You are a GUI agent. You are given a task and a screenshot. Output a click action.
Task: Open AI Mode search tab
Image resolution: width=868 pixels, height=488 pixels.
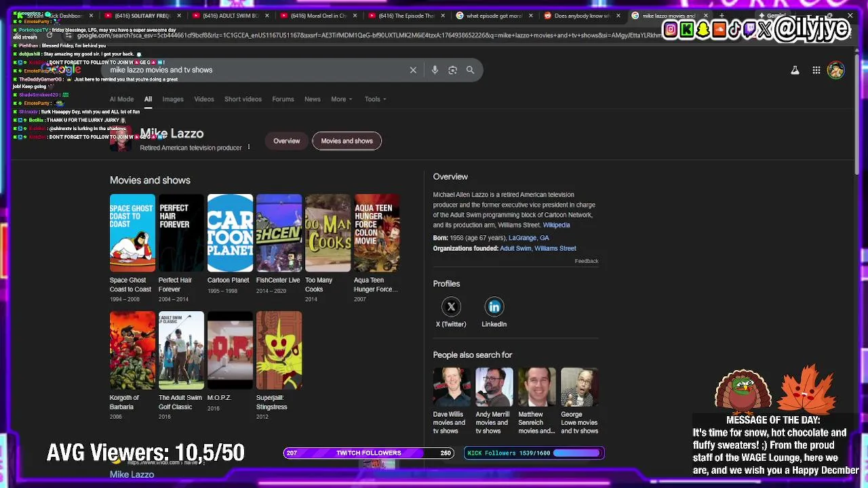pyautogui.click(x=122, y=99)
